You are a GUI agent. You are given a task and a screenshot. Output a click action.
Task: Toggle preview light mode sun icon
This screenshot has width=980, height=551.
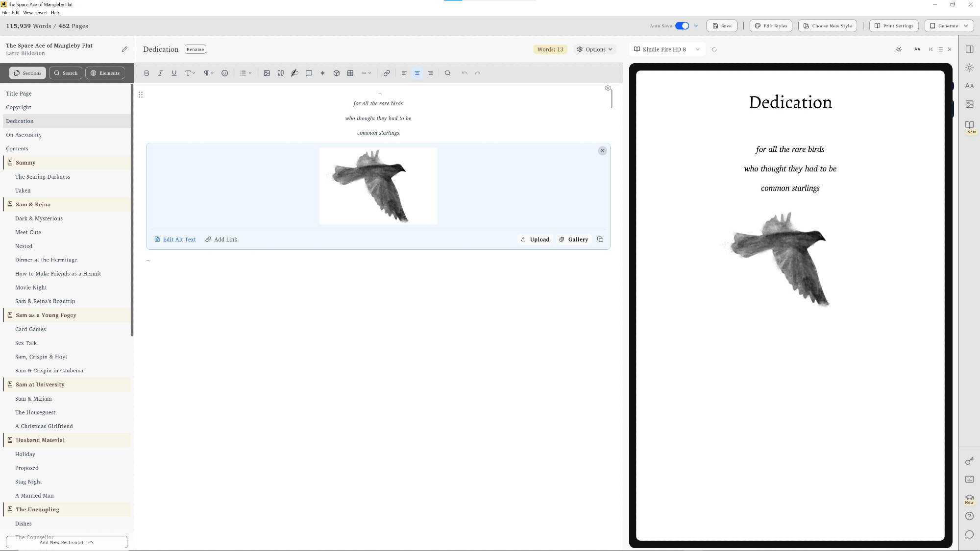tap(899, 49)
